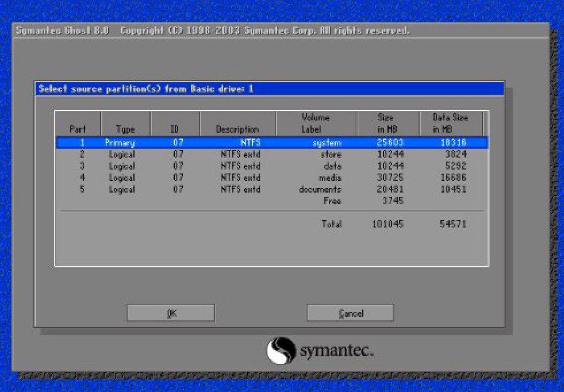
Task: Click the Symantec Ghost 8.0 title text
Action: coord(62,30)
